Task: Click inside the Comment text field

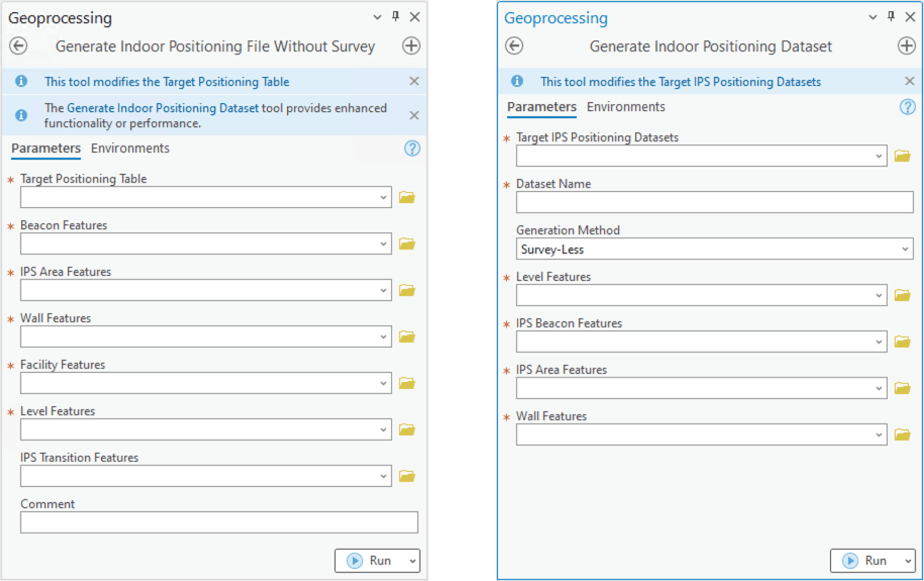Action: 219,522
